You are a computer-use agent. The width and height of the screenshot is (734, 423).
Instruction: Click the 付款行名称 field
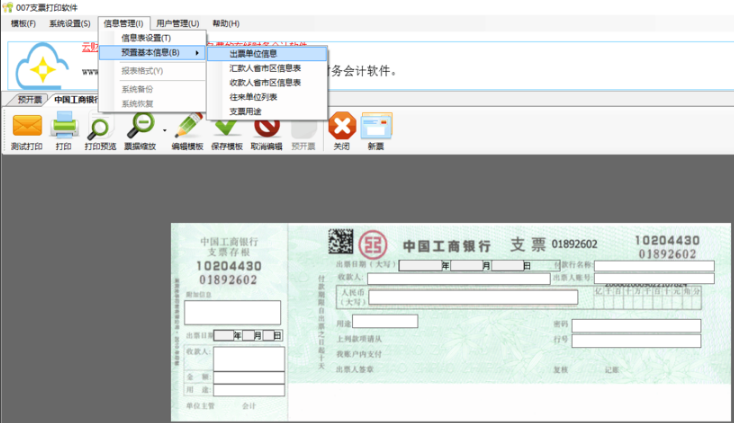(x=654, y=266)
